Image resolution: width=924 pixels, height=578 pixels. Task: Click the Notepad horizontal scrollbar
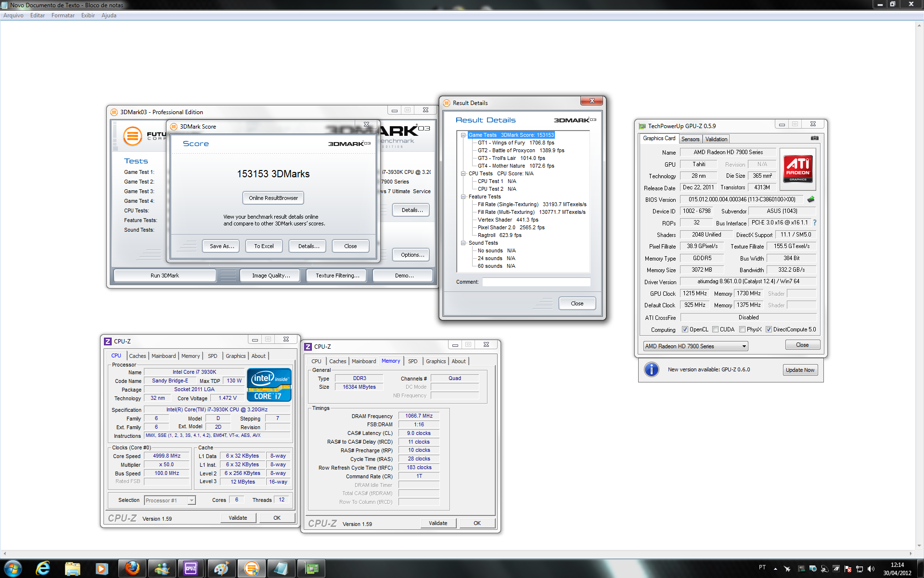coord(457,553)
